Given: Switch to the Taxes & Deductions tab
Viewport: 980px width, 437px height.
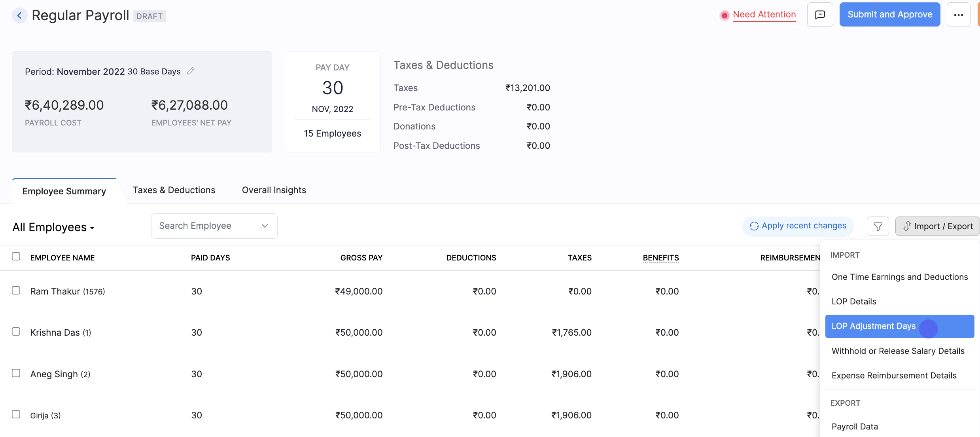Looking at the screenshot, I should pos(174,190).
